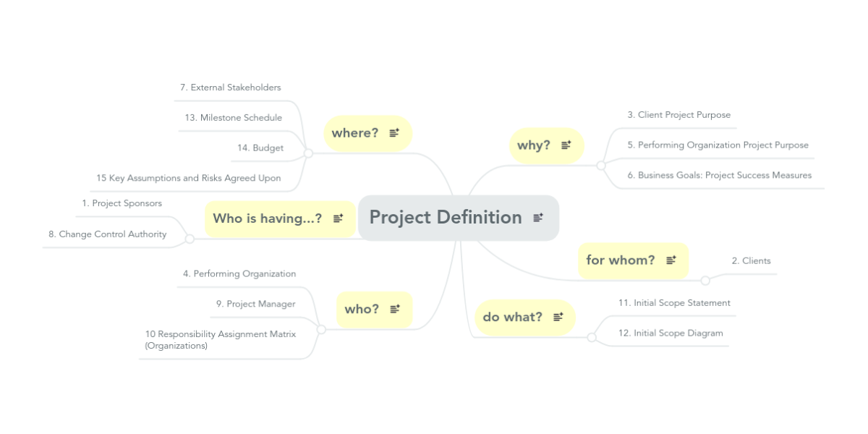Collapse the do what? branch circle node
This screenshot has height=434, width=868.
(592, 337)
